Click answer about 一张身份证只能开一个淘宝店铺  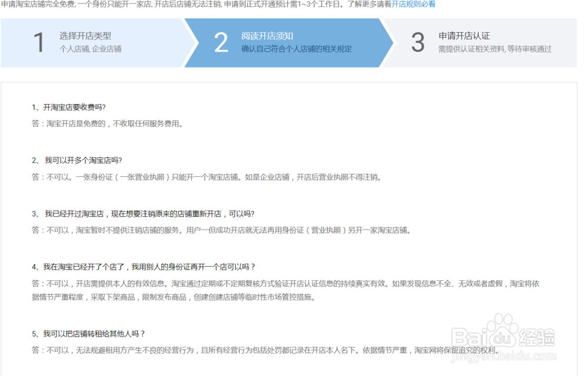tap(206, 177)
